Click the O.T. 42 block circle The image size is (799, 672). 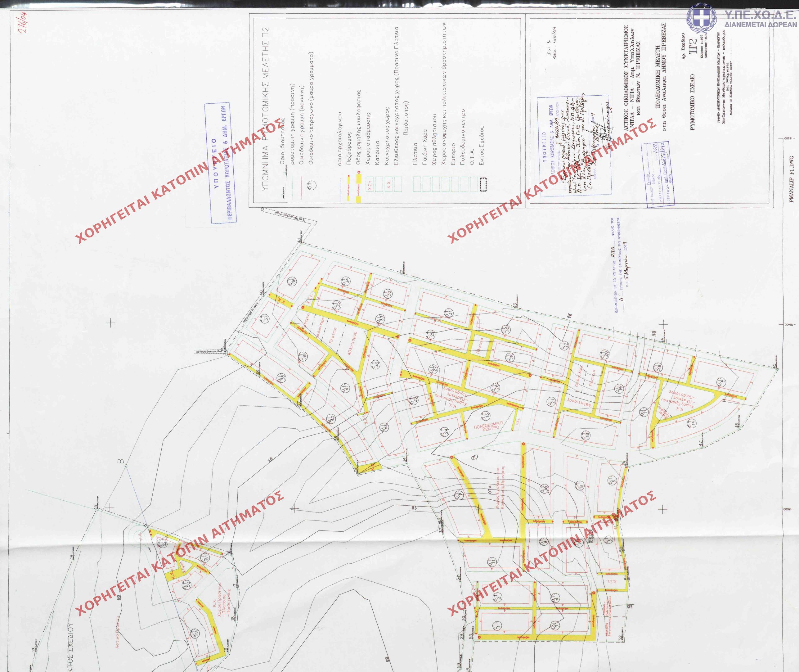(x=375, y=365)
